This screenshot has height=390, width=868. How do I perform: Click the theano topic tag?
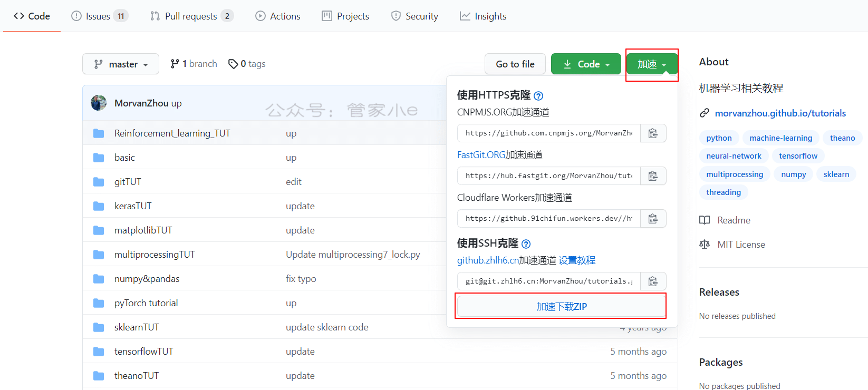point(842,138)
